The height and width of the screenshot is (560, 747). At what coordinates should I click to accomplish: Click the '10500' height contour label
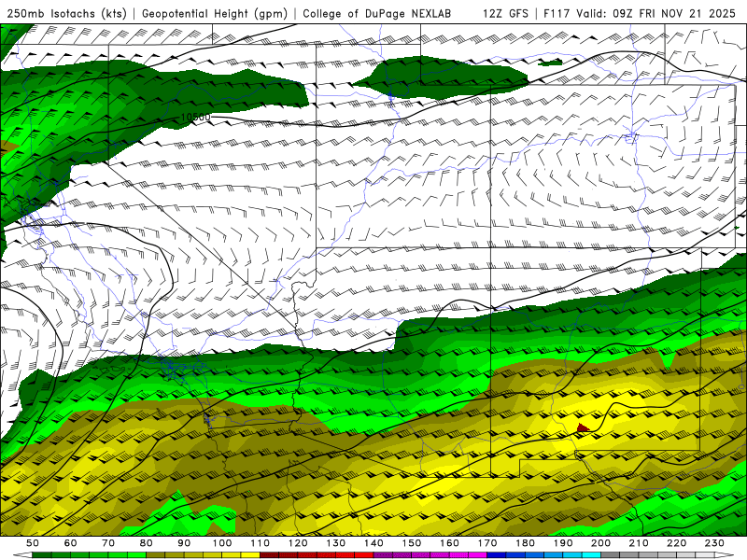195,118
